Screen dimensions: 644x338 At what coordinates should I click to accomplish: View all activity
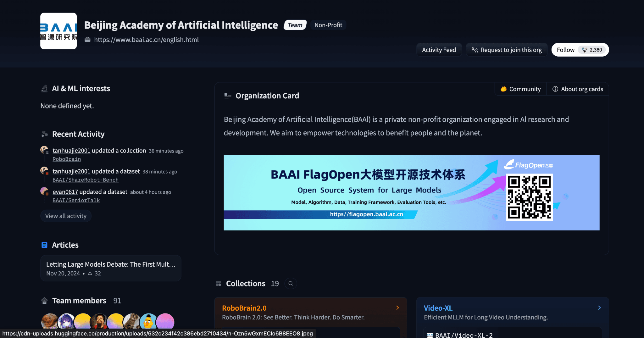(x=66, y=216)
